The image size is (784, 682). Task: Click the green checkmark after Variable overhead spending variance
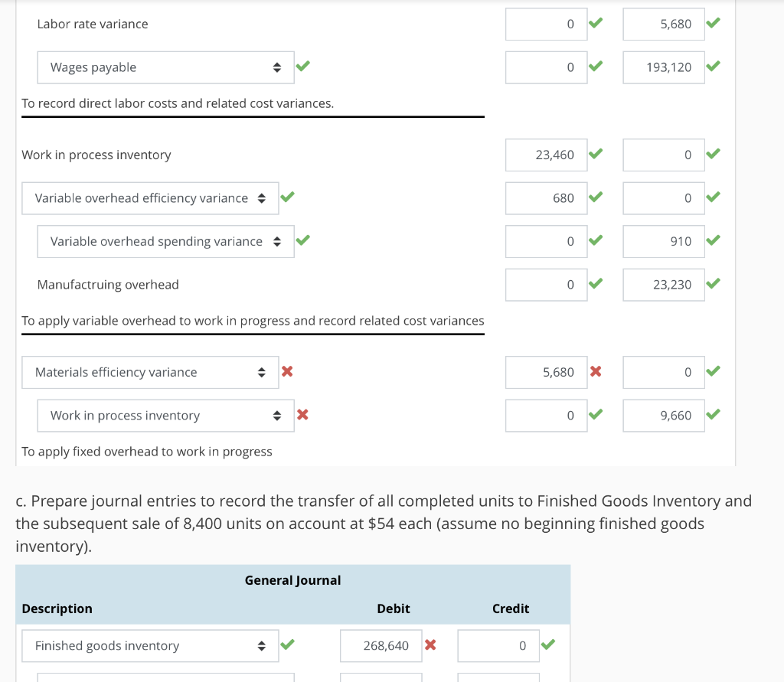pyautogui.click(x=303, y=241)
